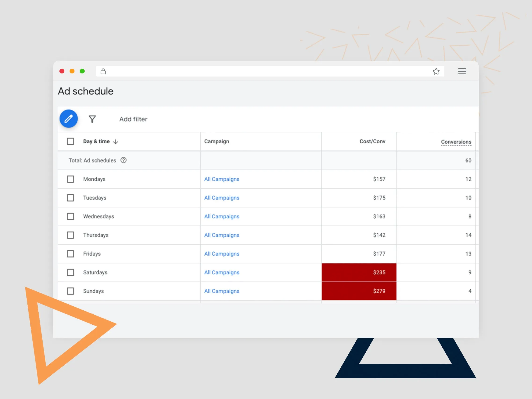The height and width of the screenshot is (399, 532).
Task: Click the bookmark star in the address bar
Action: pyautogui.click(x=436, y=71)
